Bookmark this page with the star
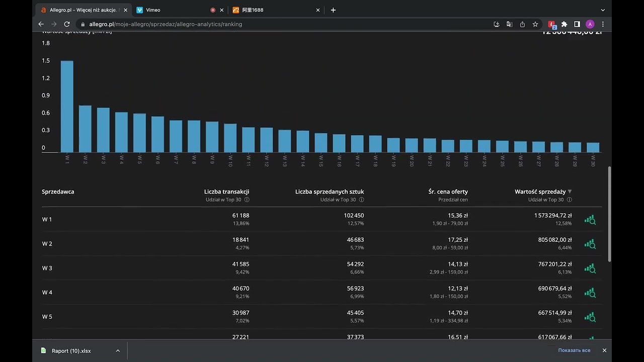The image size is (644, 362). 535,24
